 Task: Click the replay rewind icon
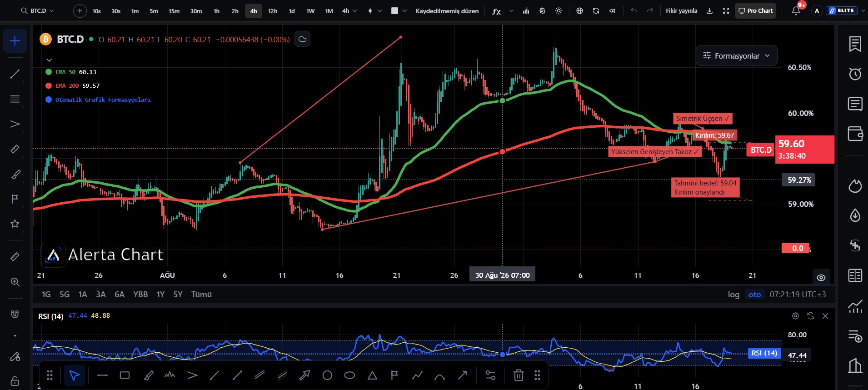coord(612,11)
